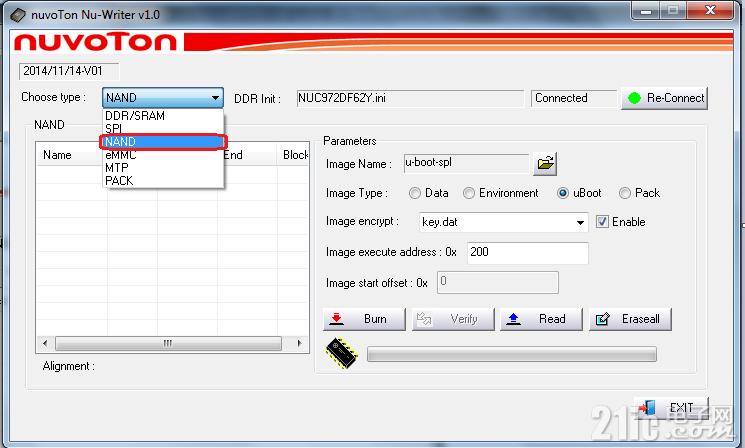Click the Block column header
Viewport: 745px width, 448px height.
(295, 155)
